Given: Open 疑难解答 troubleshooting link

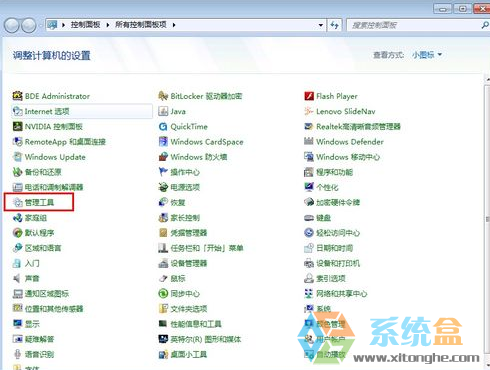Looking at the screenshot, I should pos(39,339).
